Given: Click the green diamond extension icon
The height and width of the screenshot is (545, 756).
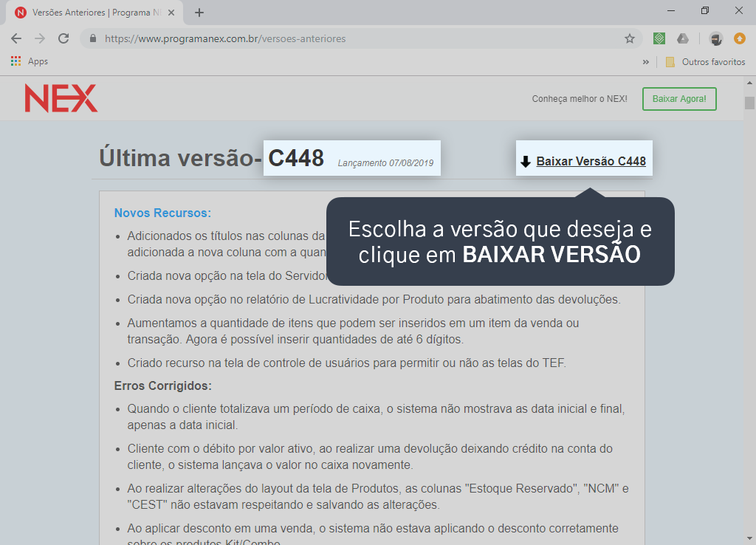Looking at the screenshot, I should pyautogui.click(x=658, y=38).
